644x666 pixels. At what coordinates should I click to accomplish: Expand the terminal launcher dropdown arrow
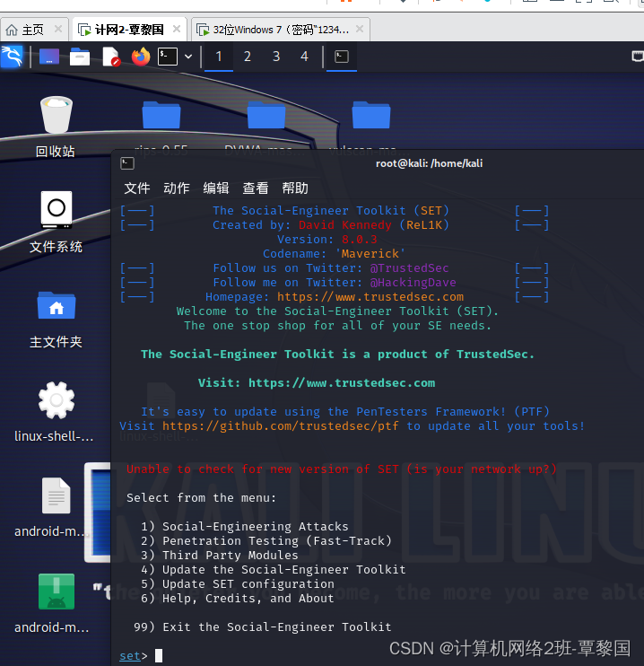tap(188, 57)
